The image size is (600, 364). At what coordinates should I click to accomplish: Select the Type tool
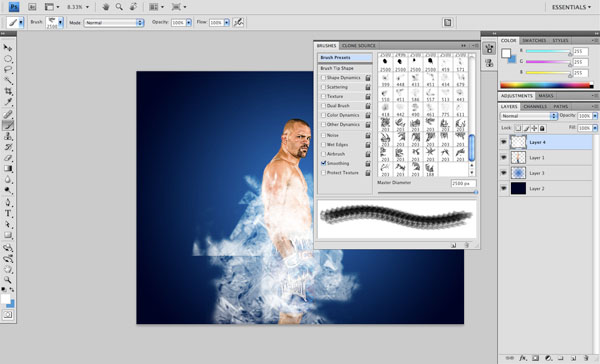point(8,214)
